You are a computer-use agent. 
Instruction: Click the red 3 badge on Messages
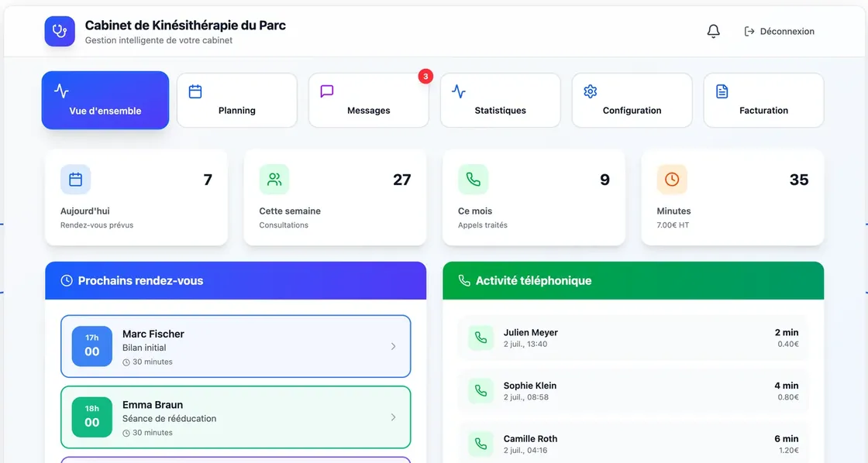pos(425,77)
